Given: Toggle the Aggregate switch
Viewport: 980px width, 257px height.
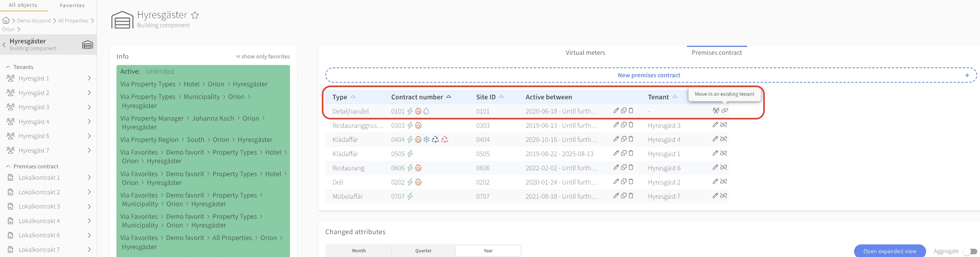Looking at the screenshot, I should pyautogui.click(x=970, y=251).
